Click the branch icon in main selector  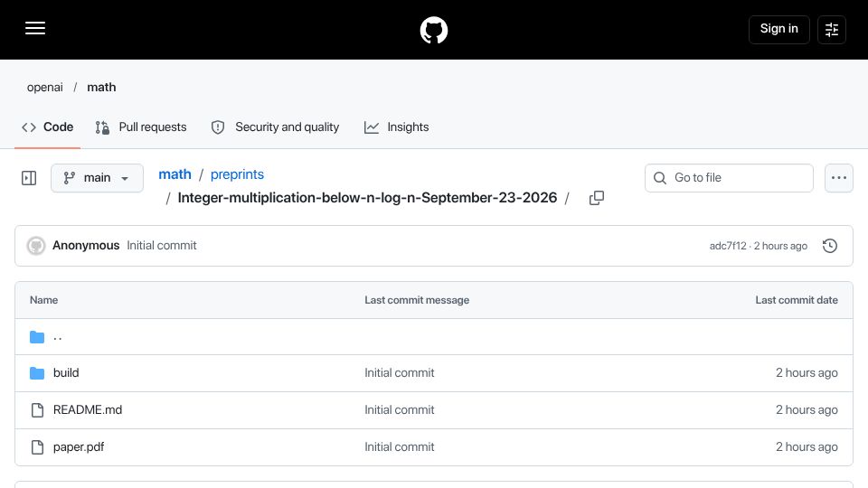pyautogui.click(x=70, y=178)
